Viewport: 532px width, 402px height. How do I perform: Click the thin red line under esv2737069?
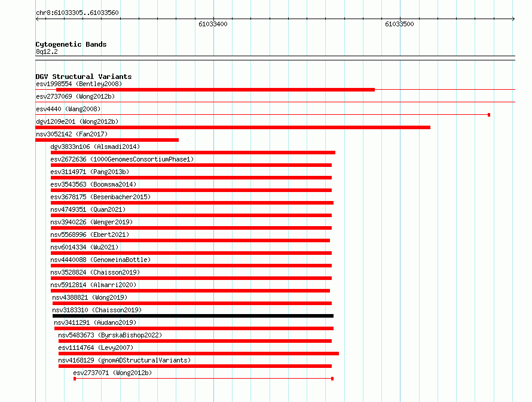tap(275, 102)
